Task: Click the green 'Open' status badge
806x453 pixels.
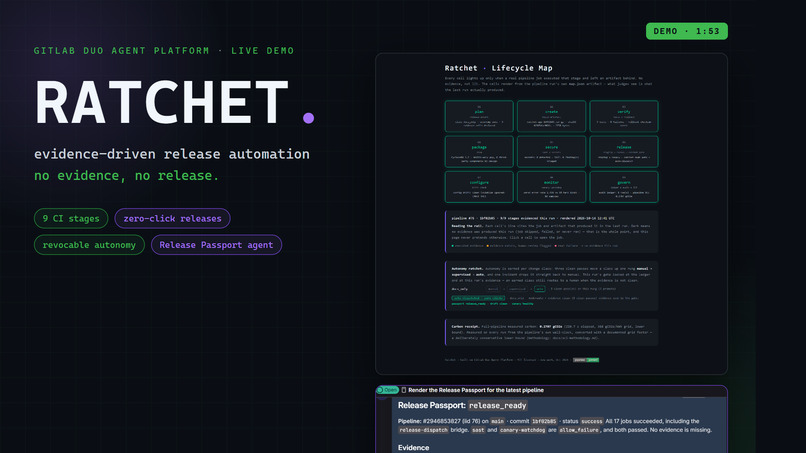Action: [x=388, y=390]
